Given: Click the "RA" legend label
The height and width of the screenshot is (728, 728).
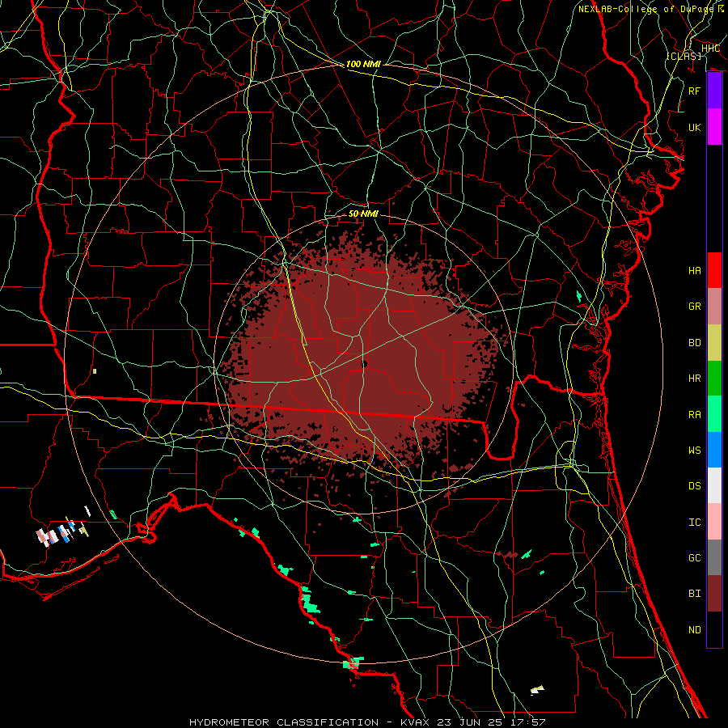Looking at the screenshot, I should (695, 414).
